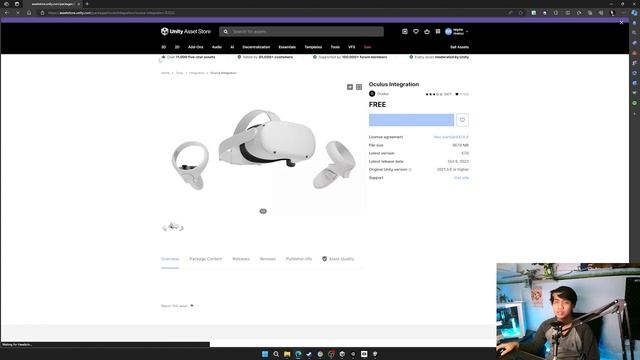Go to Integration breadcrumb
Screen dimensions: 640x360
196,73
